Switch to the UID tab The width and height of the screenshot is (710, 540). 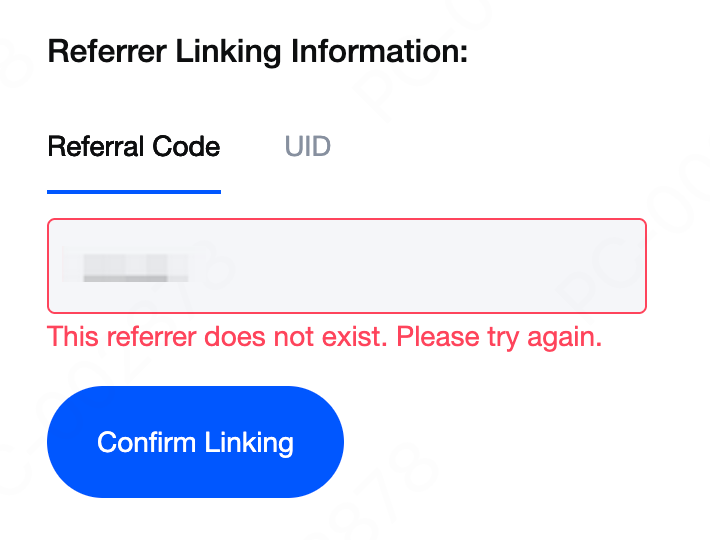tap(307, 147)
